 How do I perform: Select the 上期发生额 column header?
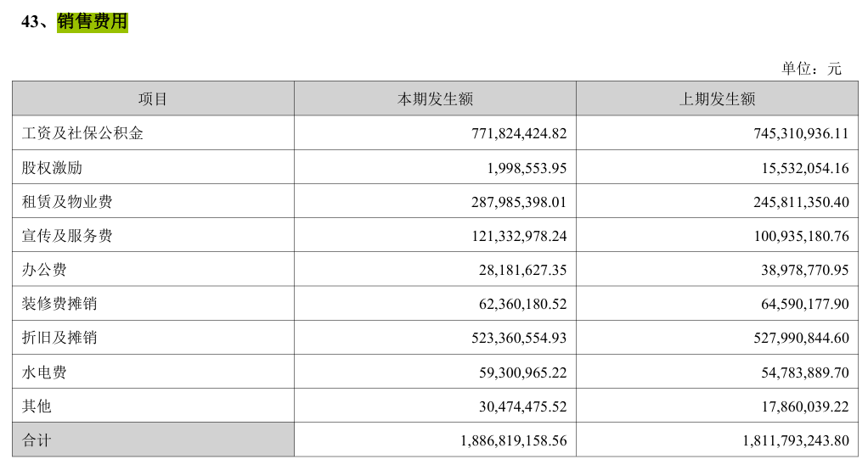(x=717, y=99)
